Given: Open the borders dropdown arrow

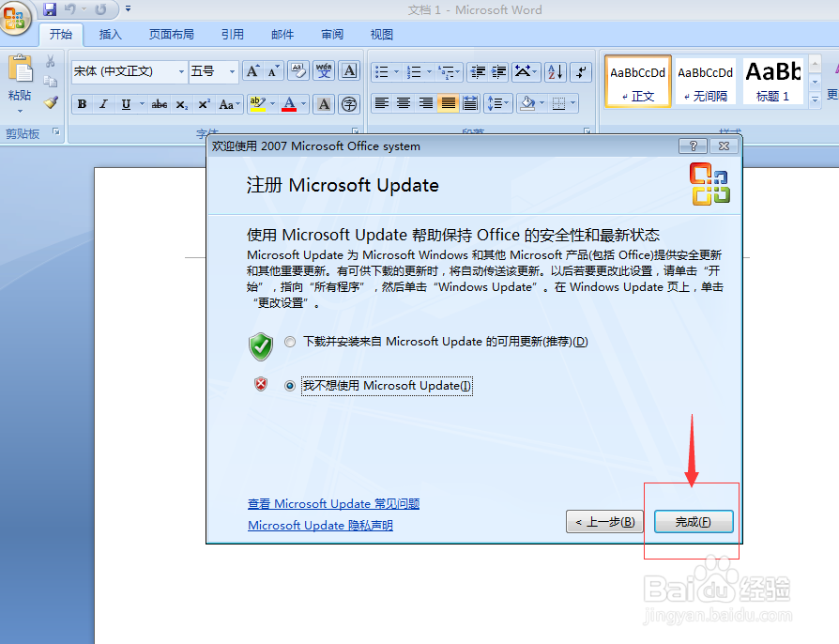Looking at the screenshot, I should point(573,102).
